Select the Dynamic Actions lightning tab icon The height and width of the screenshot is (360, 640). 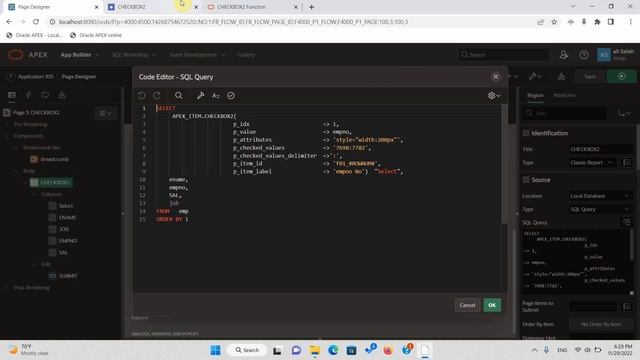coord(28,95)
